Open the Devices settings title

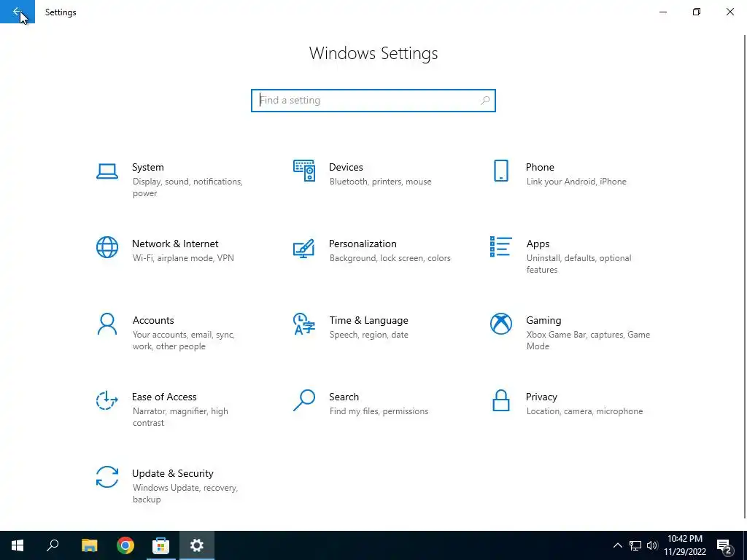coord(346,167)
